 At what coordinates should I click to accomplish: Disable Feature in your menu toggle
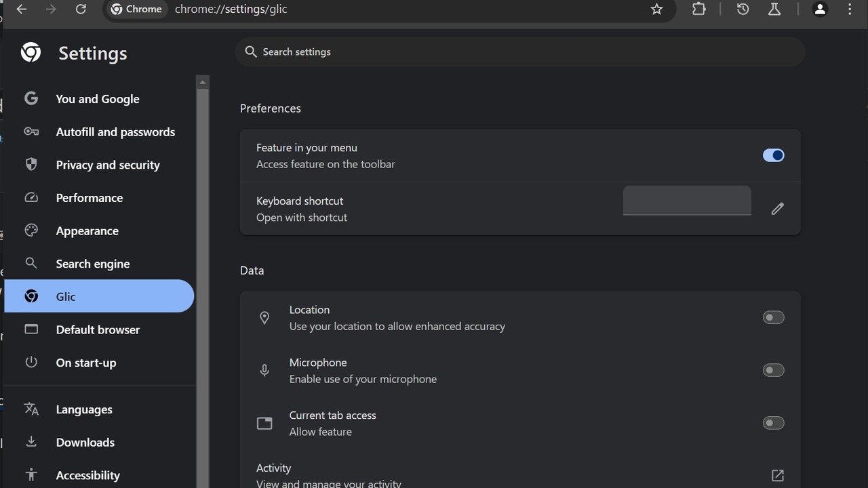click(x=773, y=155)
